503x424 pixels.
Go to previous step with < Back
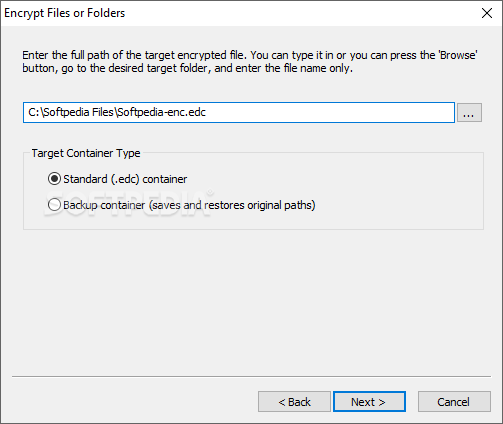(x=294, y=402)
